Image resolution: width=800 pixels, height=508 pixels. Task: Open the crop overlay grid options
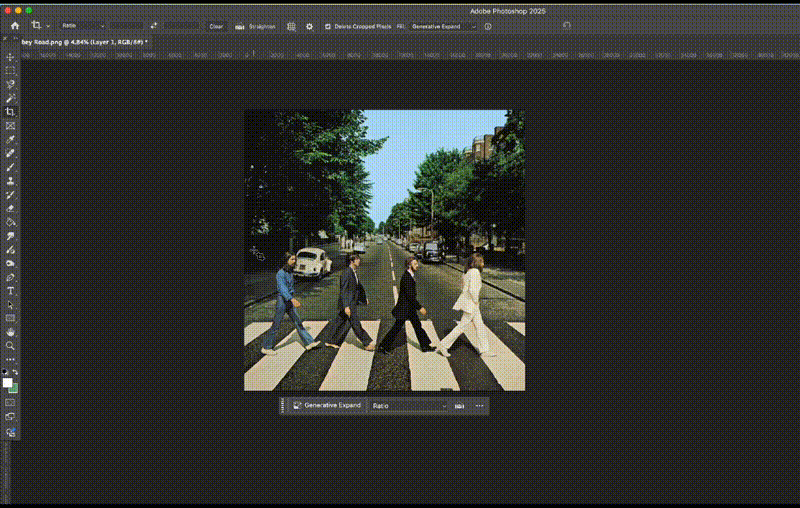[291, 26]
